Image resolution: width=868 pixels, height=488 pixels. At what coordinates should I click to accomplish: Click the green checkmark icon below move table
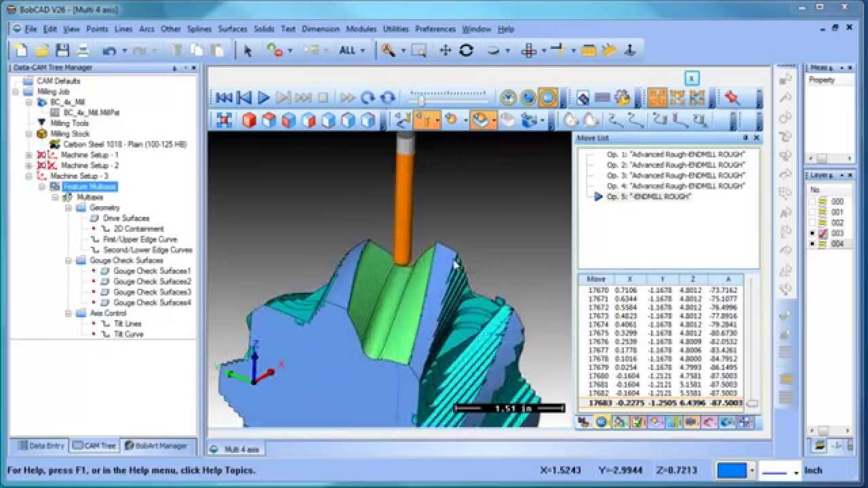click(637, 422)
